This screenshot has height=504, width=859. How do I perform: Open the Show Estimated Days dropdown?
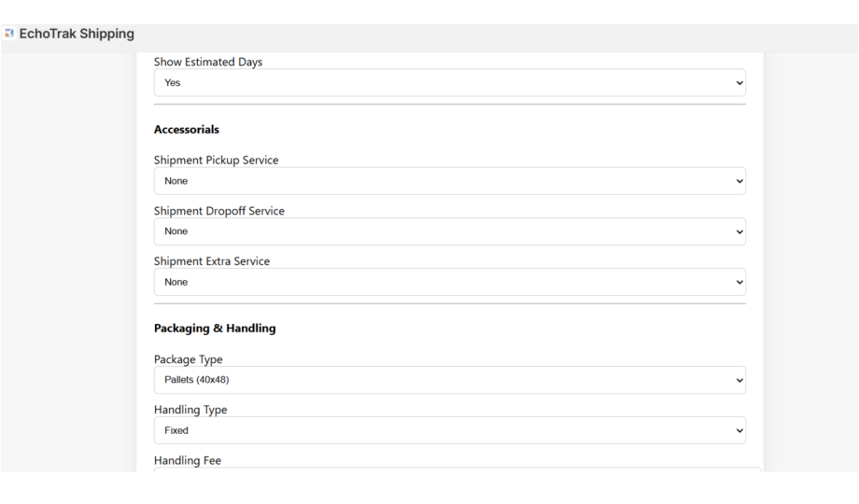449,82
